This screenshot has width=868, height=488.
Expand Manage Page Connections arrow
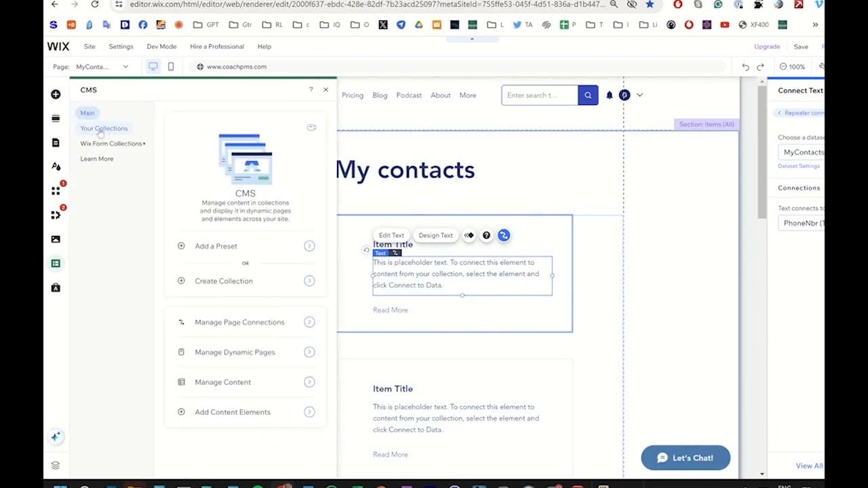(x=309, y=322)
